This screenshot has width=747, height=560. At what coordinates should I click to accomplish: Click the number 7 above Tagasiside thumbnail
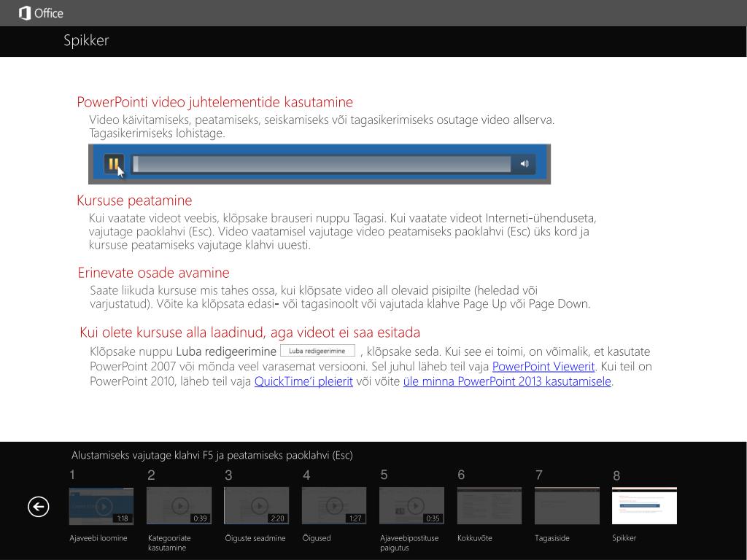coord(539,475)
